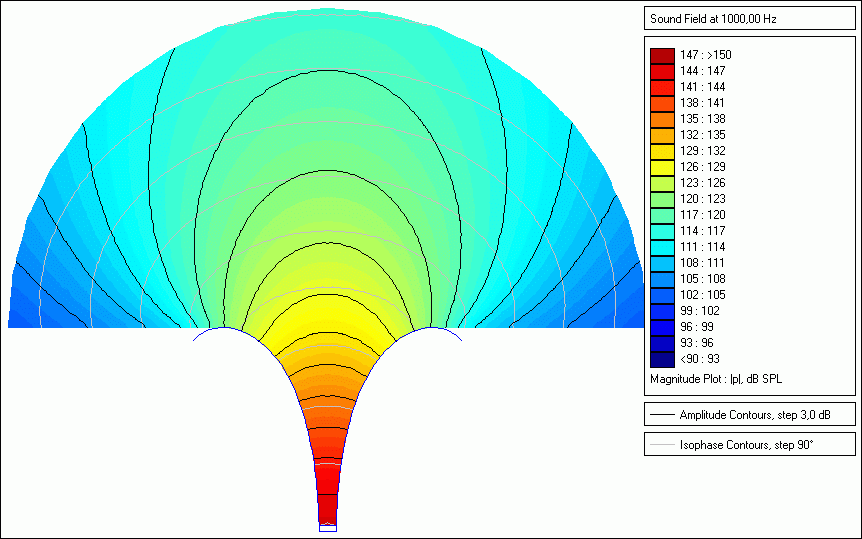Screen dimensions: 862x539
Task: Click the '147 : >150' legend range text
Action: 706,55
